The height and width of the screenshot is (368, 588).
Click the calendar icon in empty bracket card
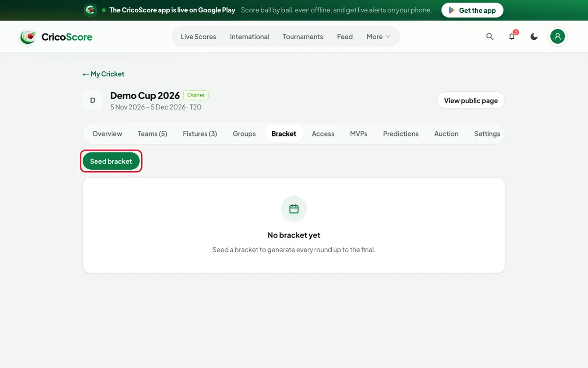click(294, 209)
